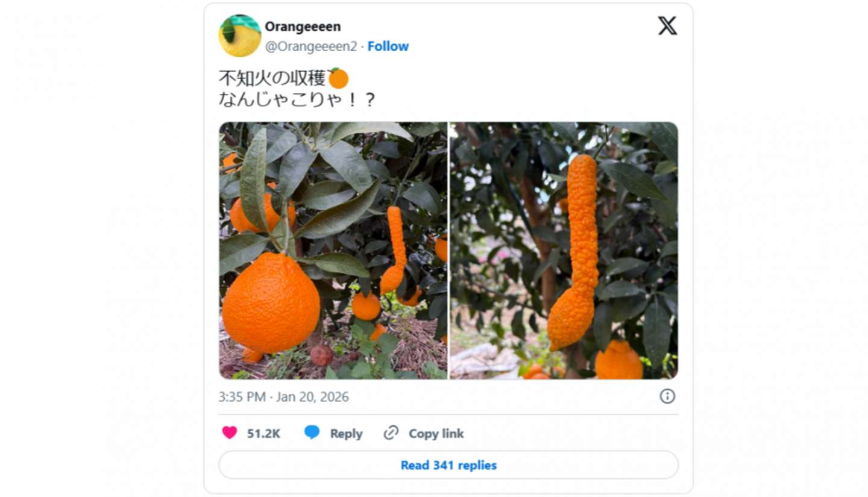Click the first line of Japanese post text

pyautogui.click(x=272, y=78)
